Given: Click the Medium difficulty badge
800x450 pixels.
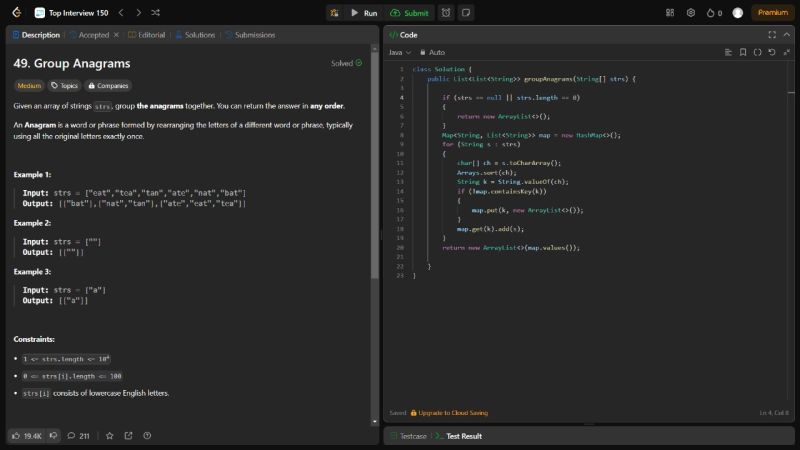Looking at the screenshot, I should click(29, 86).
